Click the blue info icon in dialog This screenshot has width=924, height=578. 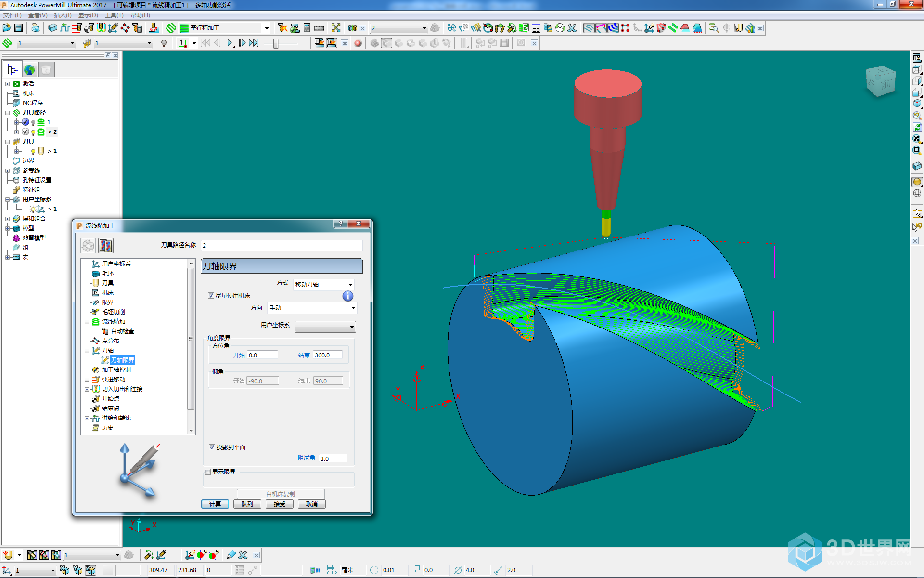[347, 296]
